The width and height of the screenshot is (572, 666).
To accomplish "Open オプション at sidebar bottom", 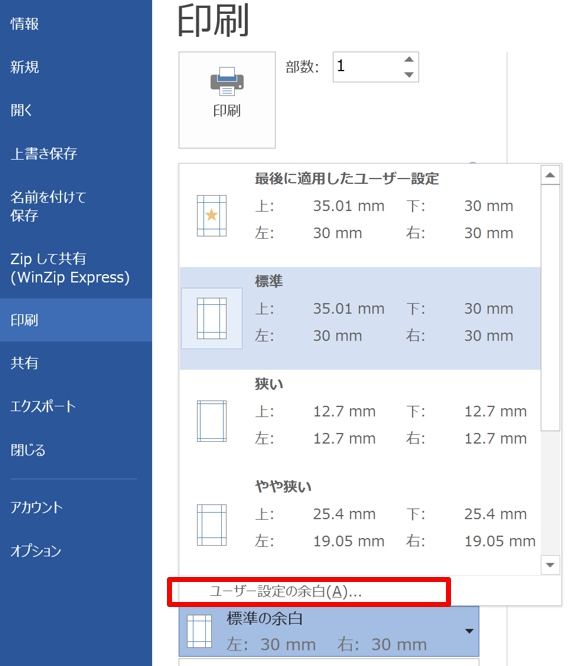I will 36,551.
